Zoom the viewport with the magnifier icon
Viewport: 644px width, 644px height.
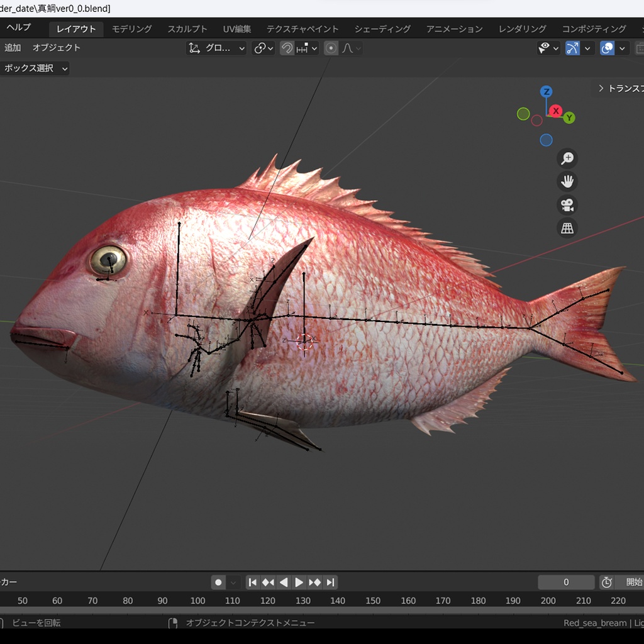pos(567,158)
